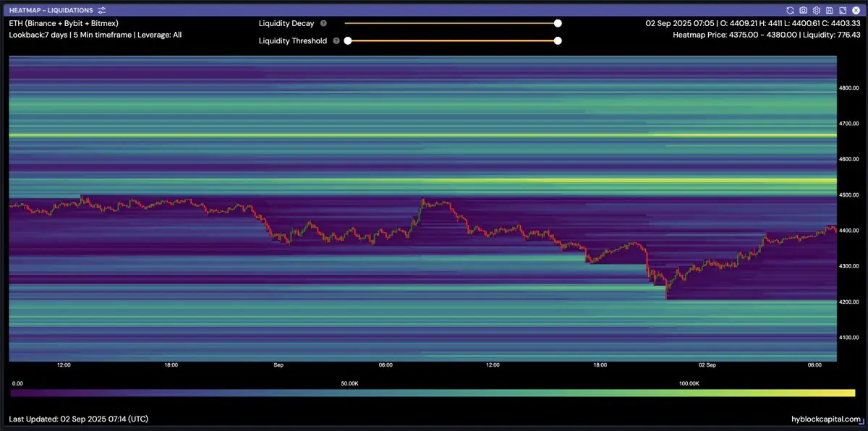Expand the heatmap widget to fullscreen

click(843, 10)
